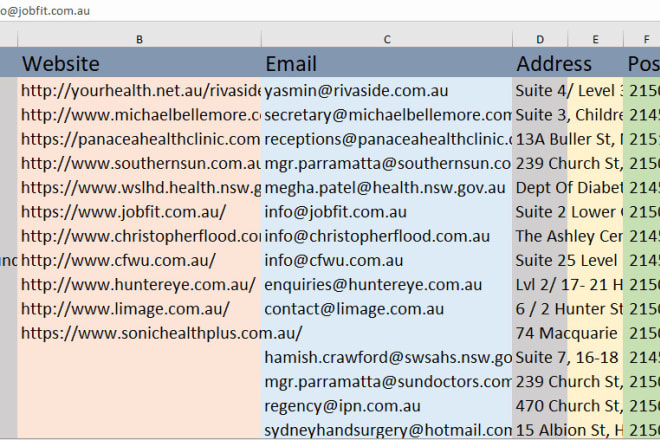Image resolution: width=660 pixels, height=440 pixels.
Task: Open the christopherflood website link
Action: [x=141, y=236]
